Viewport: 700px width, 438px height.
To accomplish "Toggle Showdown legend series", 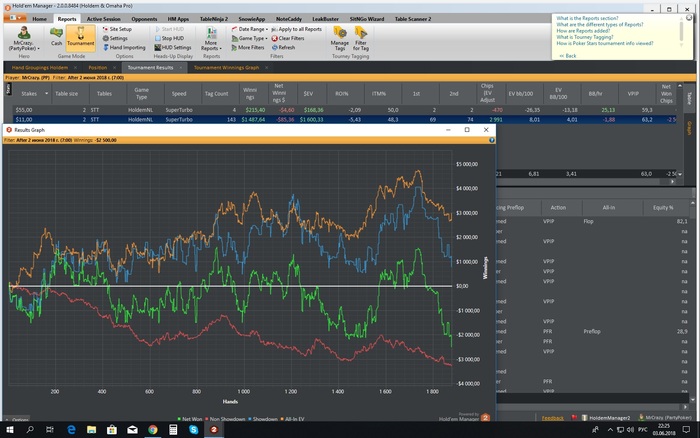I will [x=263, y=419].
